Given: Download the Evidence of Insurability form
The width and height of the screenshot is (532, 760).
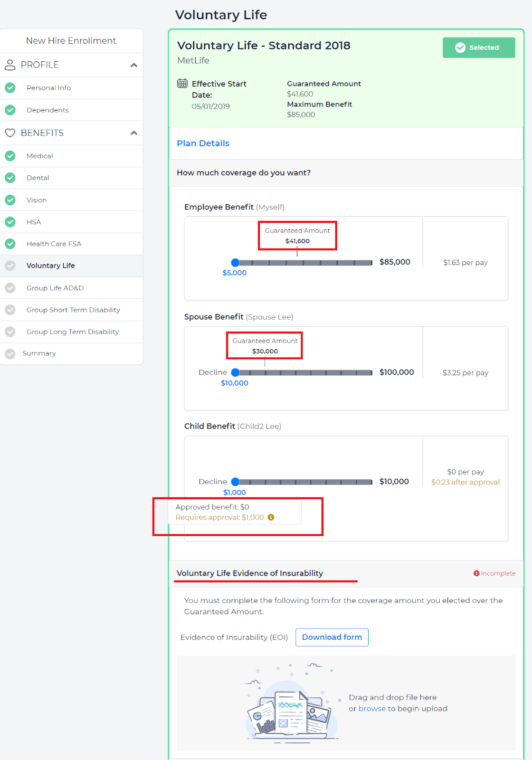Looking at the screenshot, I should 332,637.
